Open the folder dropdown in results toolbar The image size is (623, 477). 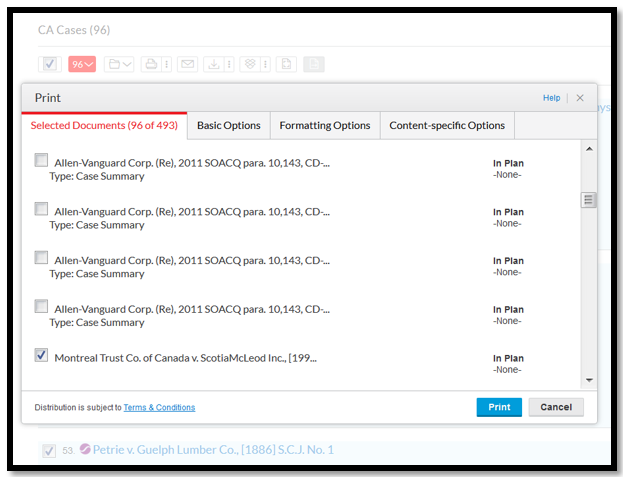pyautogui.click(x=119, y=64)
